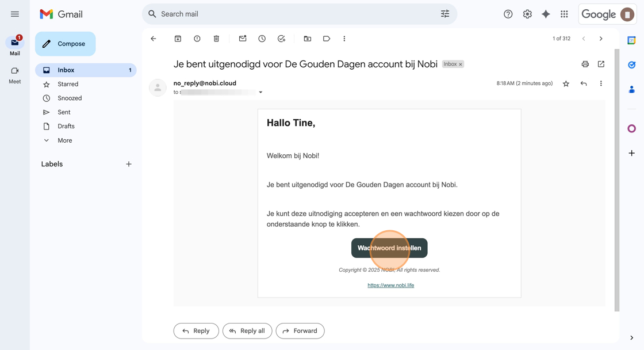Click in the Search mail field
The height and width of the screenshot is (350, 644).
click(287, 14)
